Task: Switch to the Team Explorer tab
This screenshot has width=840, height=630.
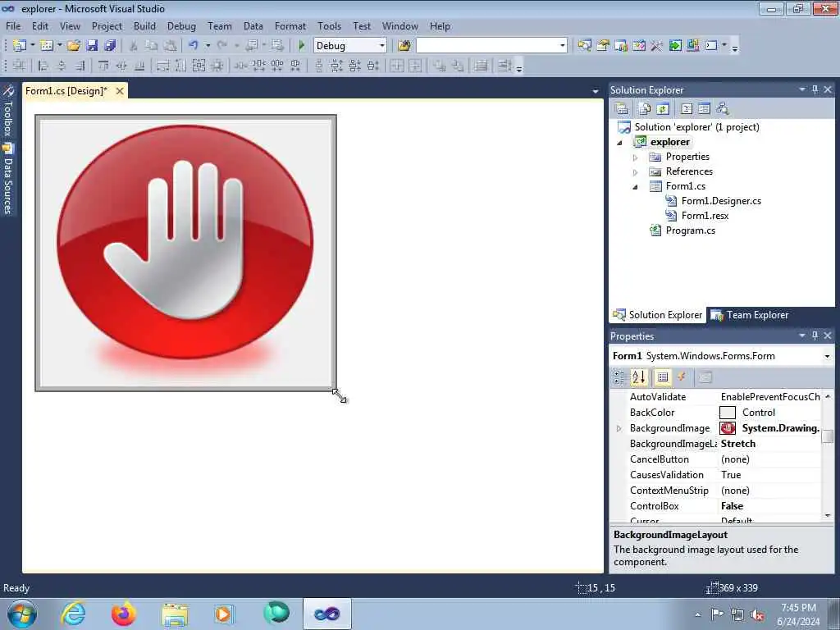Action: click(x=750, y=315)
